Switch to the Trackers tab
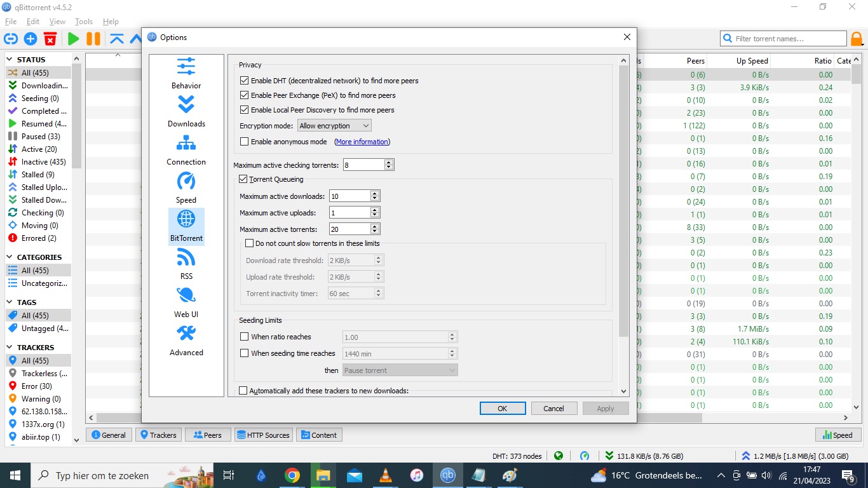Image resolution: width=868 pixels, height=488 pixels. (158, 435)
